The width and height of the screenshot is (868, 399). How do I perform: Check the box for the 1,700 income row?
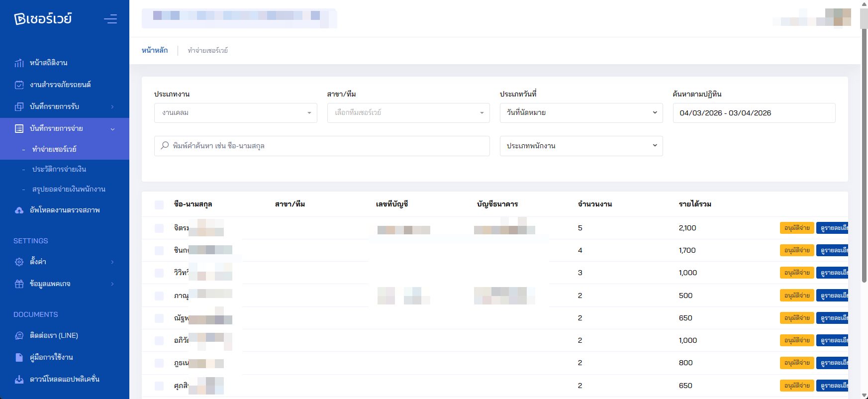(159, 250)
